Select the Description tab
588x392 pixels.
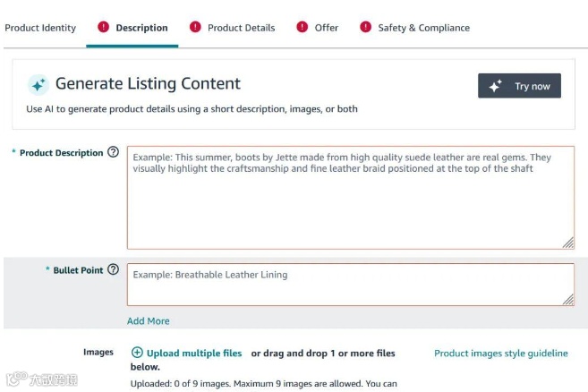pyautogui.click(x=141, y=28)
